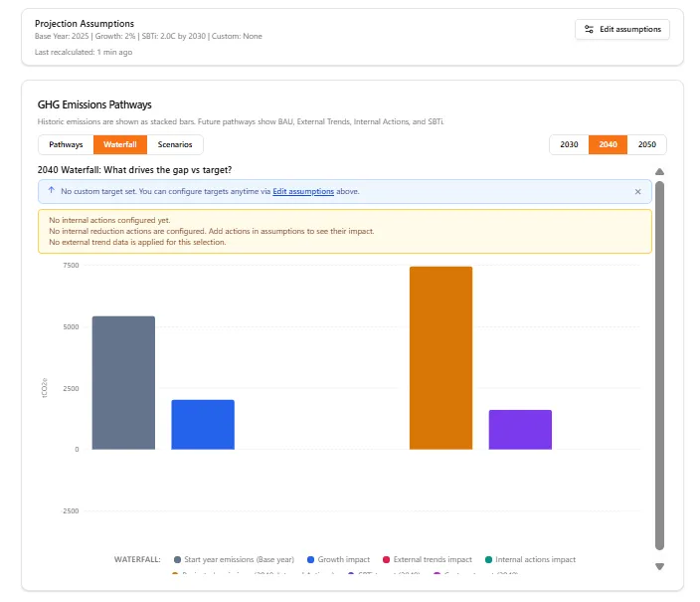Click the sliders icon in Edit assumptions button
This screenshot has width=700, height=602.
pyautogui.click(x=590, y=29)
